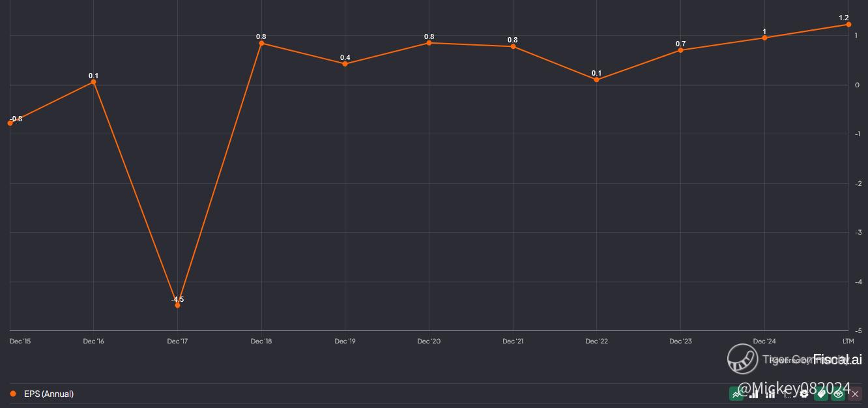This screenshot has width=868, height=408.
Task: Click the 1.2 value label
Action: [844, 18]
